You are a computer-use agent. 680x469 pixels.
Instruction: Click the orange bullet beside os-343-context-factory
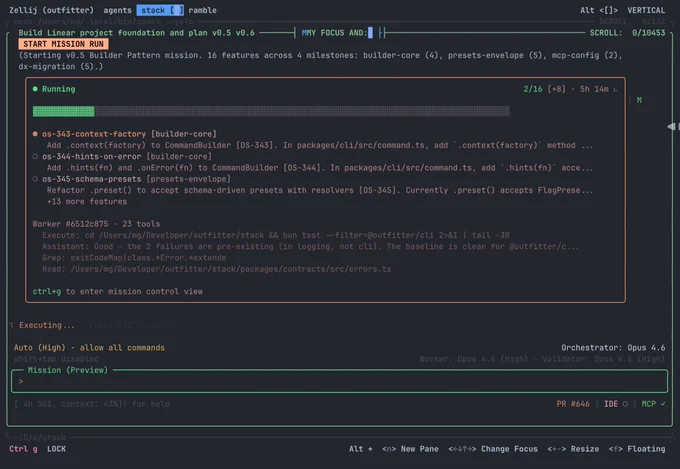(x=35, y=134)
